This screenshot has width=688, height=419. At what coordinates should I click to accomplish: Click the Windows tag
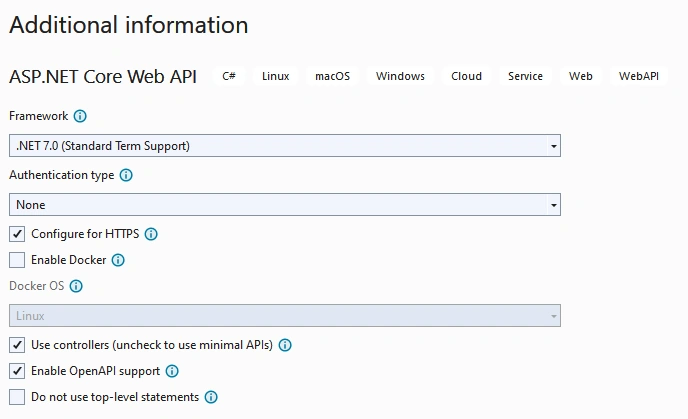pyautogui.click(x=400, y=76)
